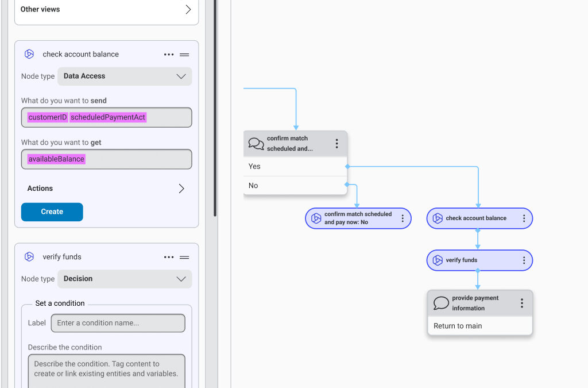The height and width of the screenshot is (388, 588).
Task: Open Data Access node type dropdown
Action: pos(125,76)
